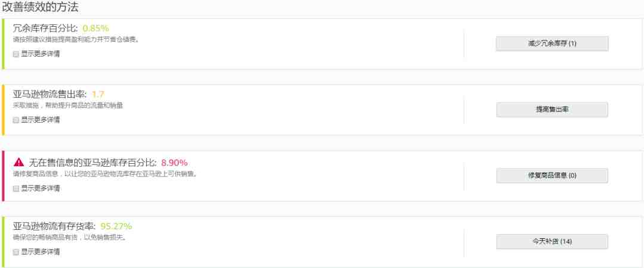Viewport: 644px width, 268px height.
Task: Check 显示更多详情 under 无在售信息的亚马逊库存百分比
Action: 16,189
